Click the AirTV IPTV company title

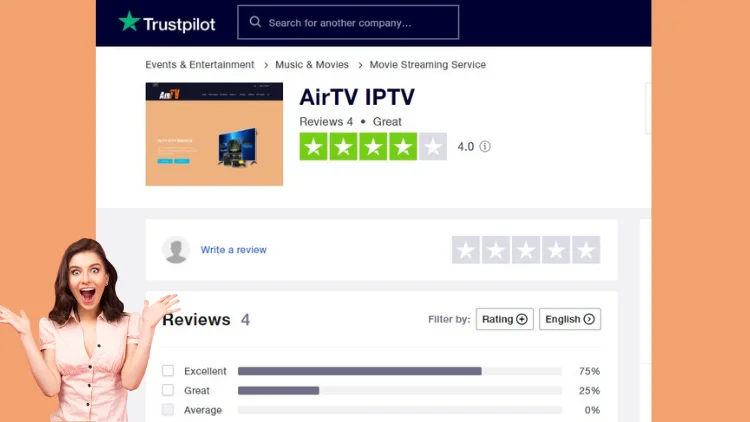click(x=357, y=97)
